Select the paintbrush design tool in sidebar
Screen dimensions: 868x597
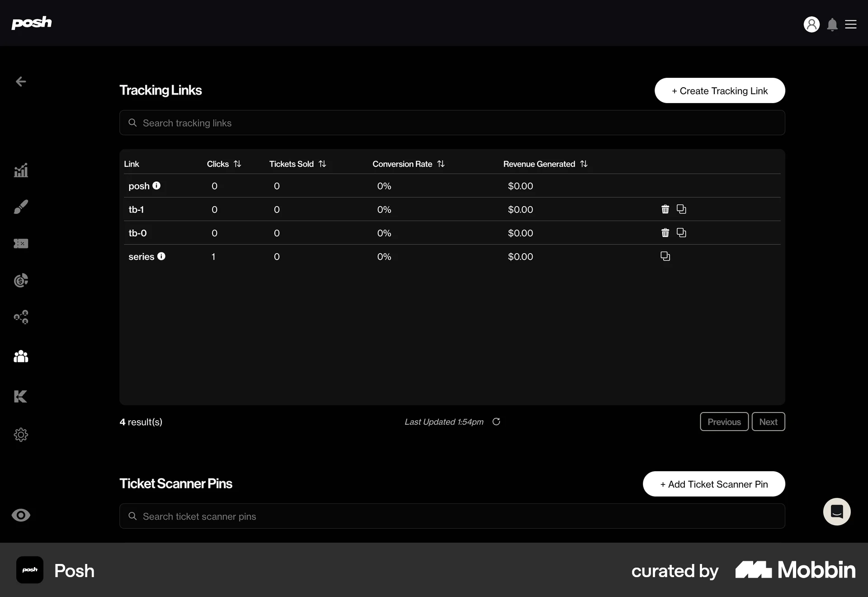coord(21,207)
